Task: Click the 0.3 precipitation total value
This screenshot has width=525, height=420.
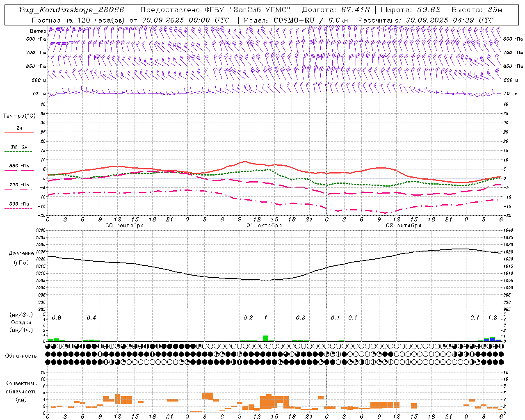Action: (301, 318)
